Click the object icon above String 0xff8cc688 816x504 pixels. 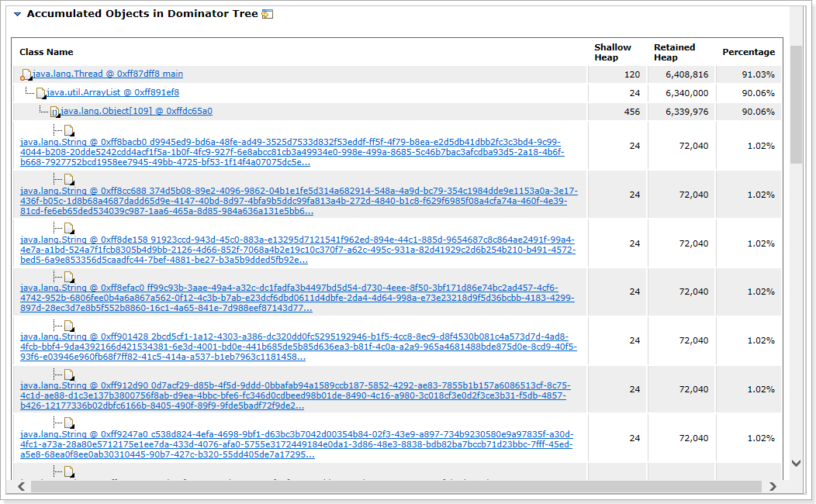tap(69, 179)
